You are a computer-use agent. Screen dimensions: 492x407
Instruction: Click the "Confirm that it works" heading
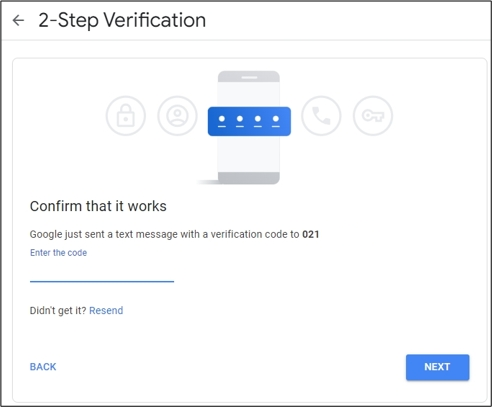click(98, 206)
